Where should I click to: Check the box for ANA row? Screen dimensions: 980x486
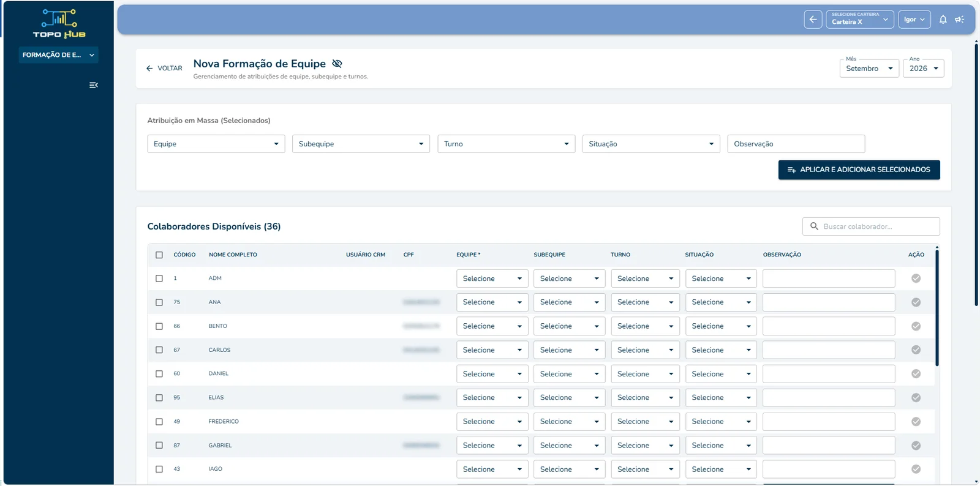(x=159, y=302)
